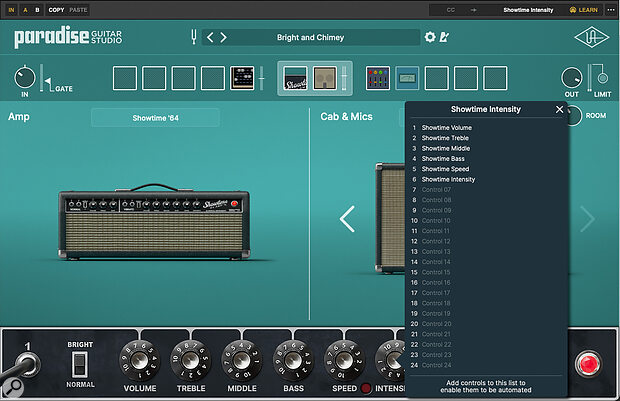Click the last empty post-effect slot

click(495, 78)
